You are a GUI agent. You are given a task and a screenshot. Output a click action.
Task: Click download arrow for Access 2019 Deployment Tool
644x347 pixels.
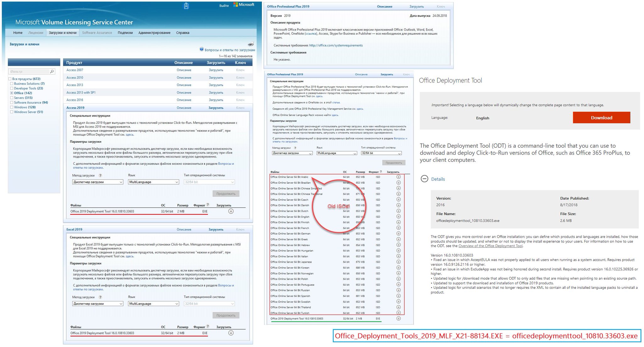(x=231, y=211)
